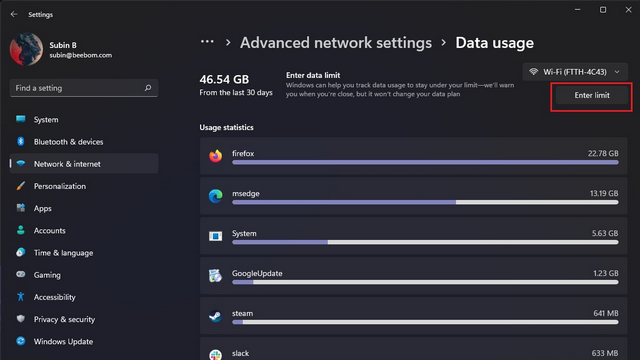Open the Personalization category
This screenshot has height=360, width=640.
tap(84, 186)
